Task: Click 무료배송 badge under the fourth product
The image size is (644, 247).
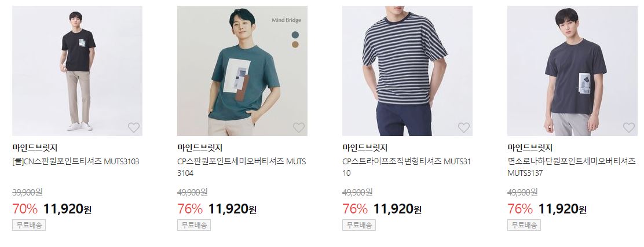Action: (524, 225)
